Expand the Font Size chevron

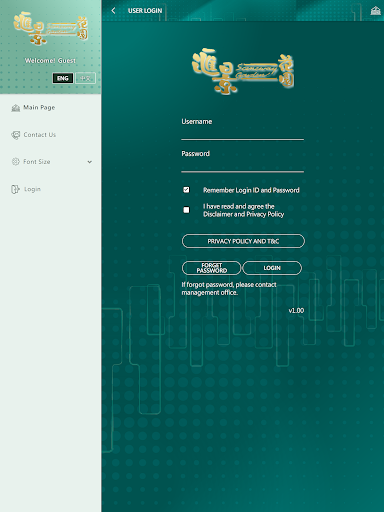[89, 162]
